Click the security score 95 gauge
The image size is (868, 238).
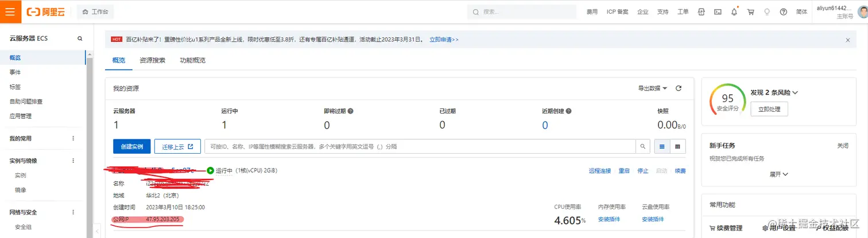coord(727,100)
